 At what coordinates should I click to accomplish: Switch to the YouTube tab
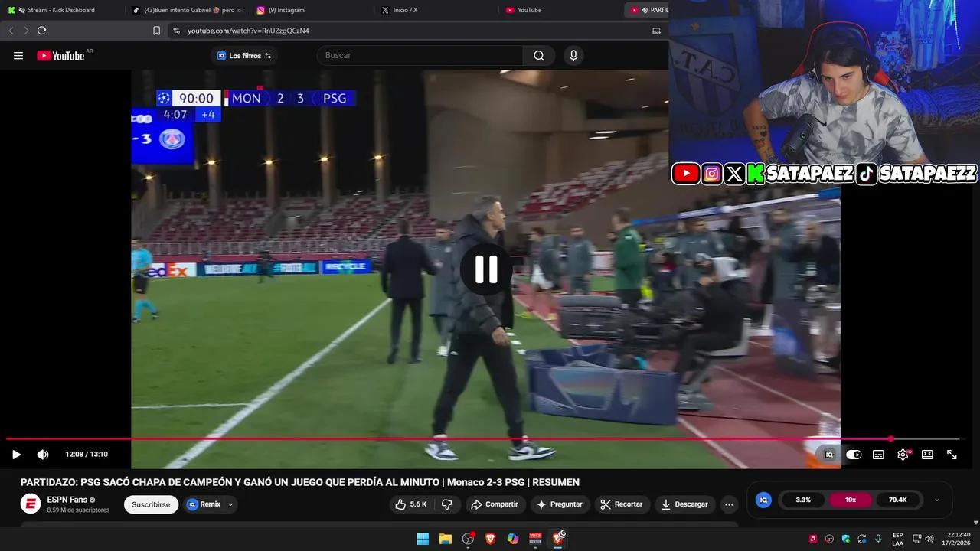tap(560, 10)
